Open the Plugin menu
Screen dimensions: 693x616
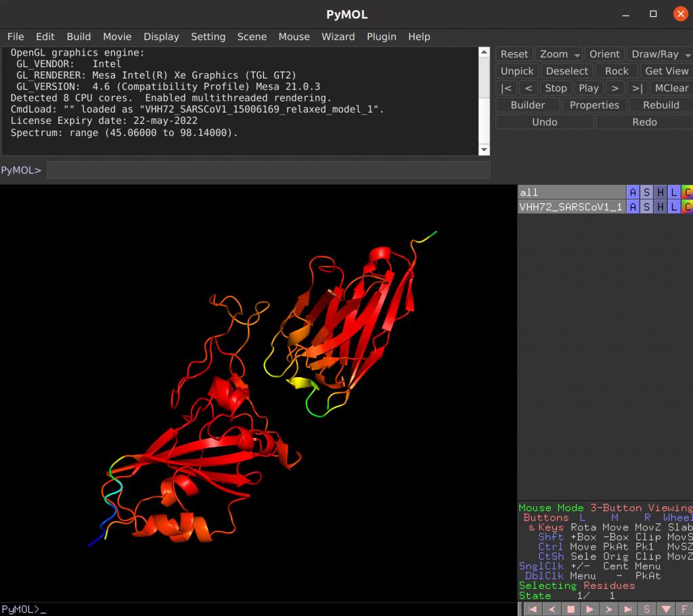pos(381,37)
